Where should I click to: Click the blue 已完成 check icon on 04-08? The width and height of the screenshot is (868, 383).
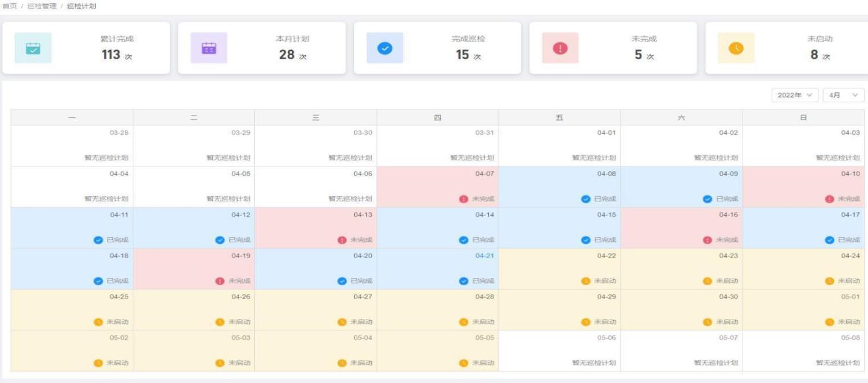(x=585, y=199)
